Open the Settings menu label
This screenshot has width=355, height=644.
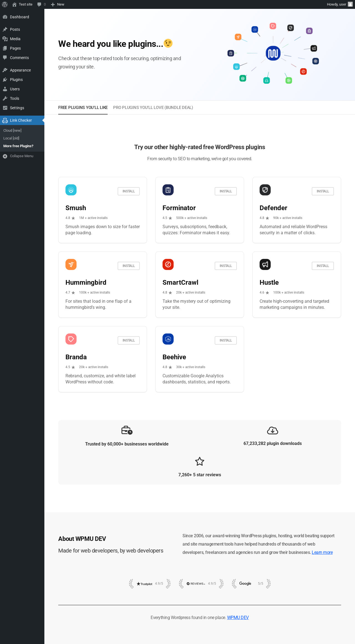point(17,108)
